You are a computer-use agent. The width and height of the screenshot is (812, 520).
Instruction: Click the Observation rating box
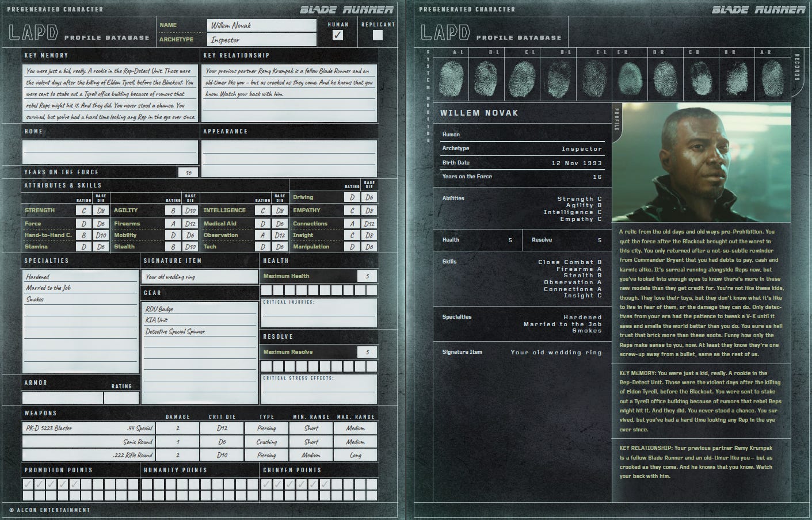coord(263,235)
